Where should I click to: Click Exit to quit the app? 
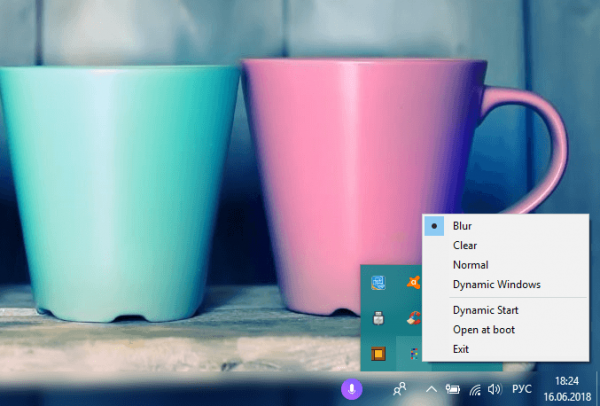click(x=505, y=349)
